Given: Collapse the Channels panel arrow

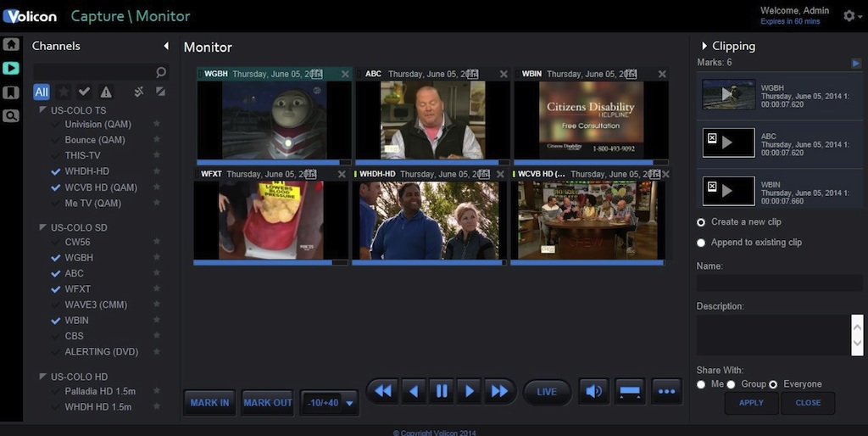Looking at the screenshot, I should [x=166, y=46].
